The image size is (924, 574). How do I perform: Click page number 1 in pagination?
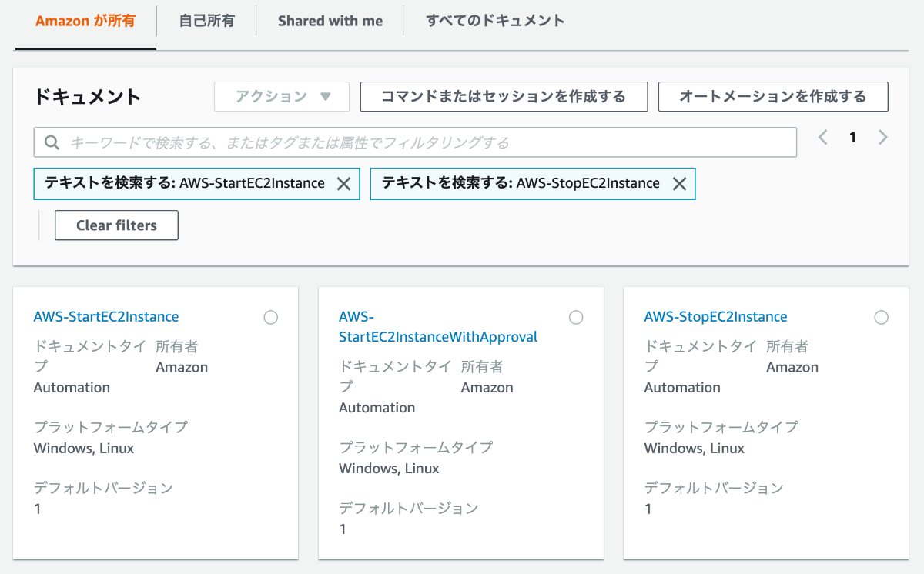[x=852, y=138]
